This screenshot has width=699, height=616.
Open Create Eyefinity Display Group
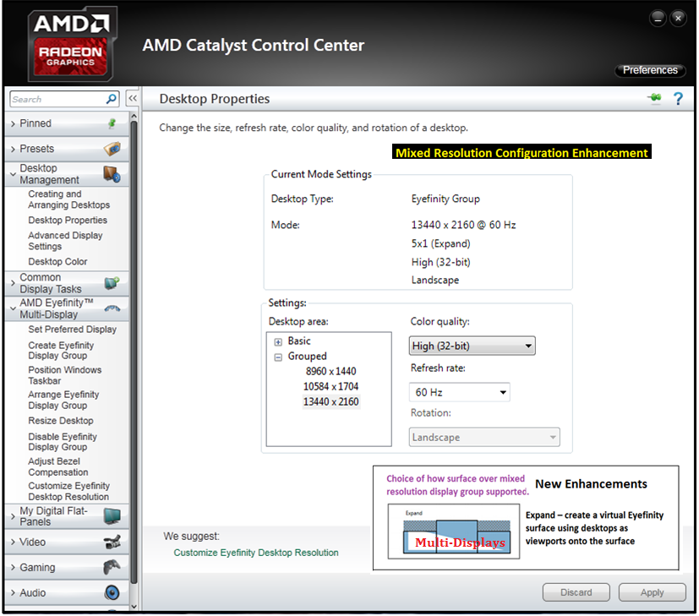(61, 351)
